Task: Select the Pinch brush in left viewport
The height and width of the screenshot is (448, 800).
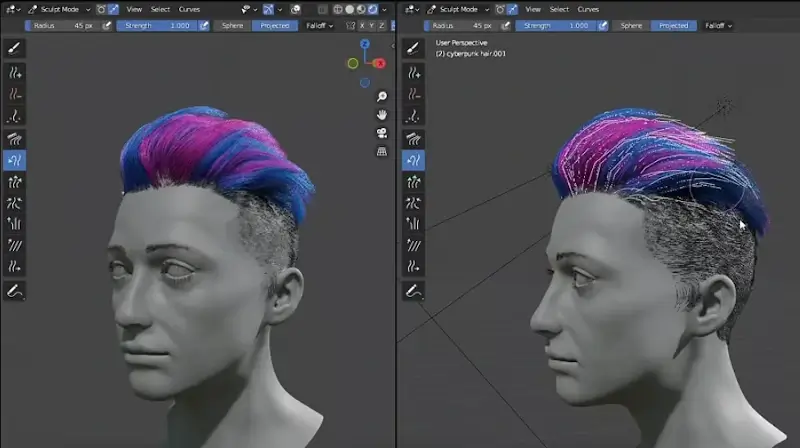Action: [x=15, y=203]
